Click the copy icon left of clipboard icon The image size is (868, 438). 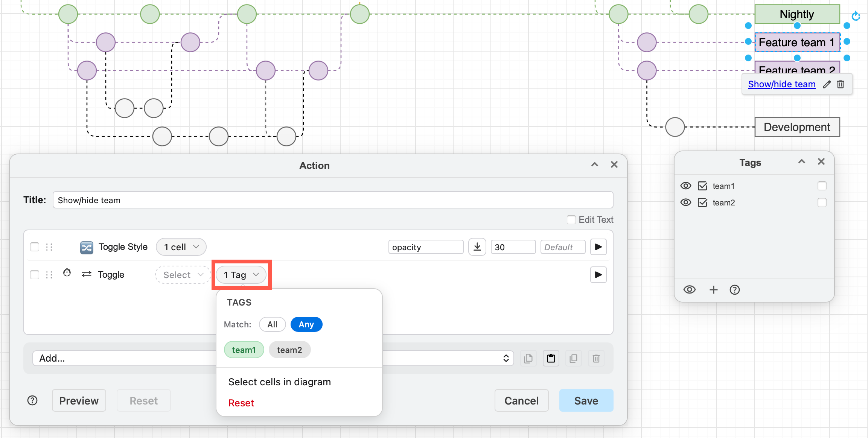[x=528, y=358]
